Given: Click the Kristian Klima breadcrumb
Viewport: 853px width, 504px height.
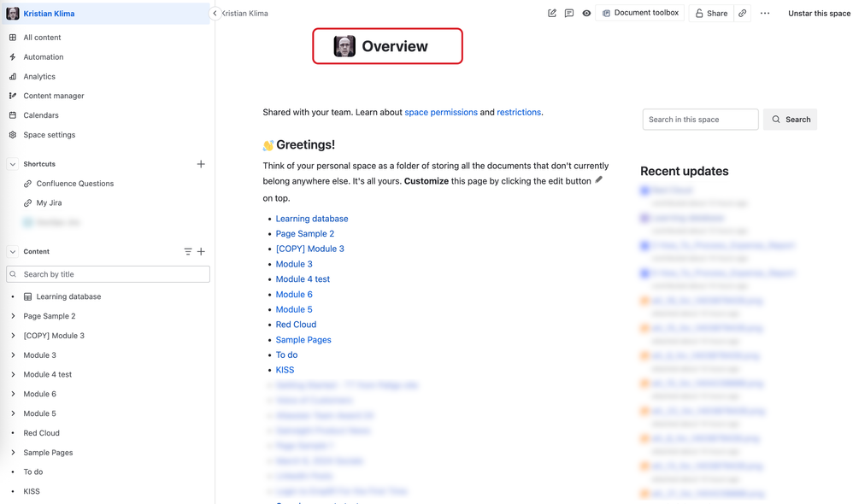Looking at the screenshot, I should 244,13.
